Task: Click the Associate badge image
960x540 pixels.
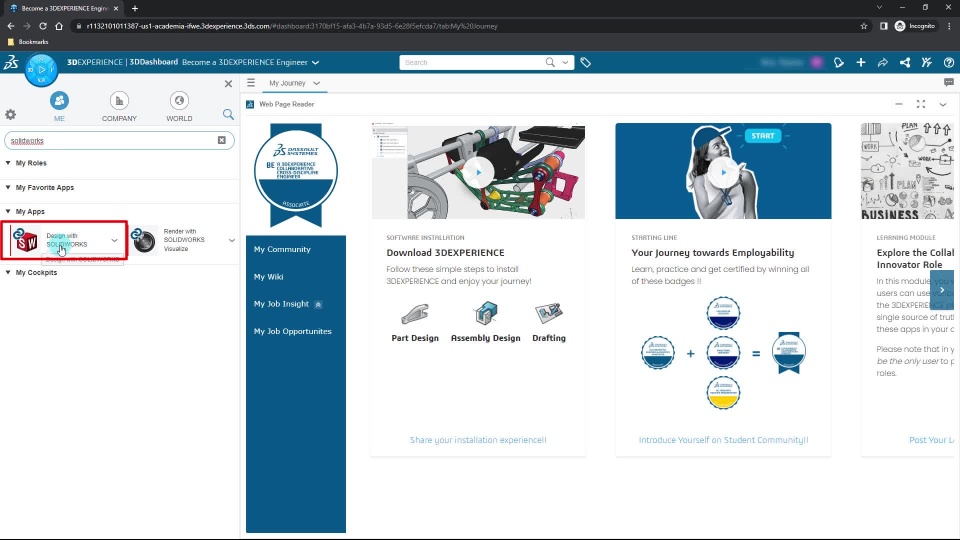Action: click(x=296, y=174)
